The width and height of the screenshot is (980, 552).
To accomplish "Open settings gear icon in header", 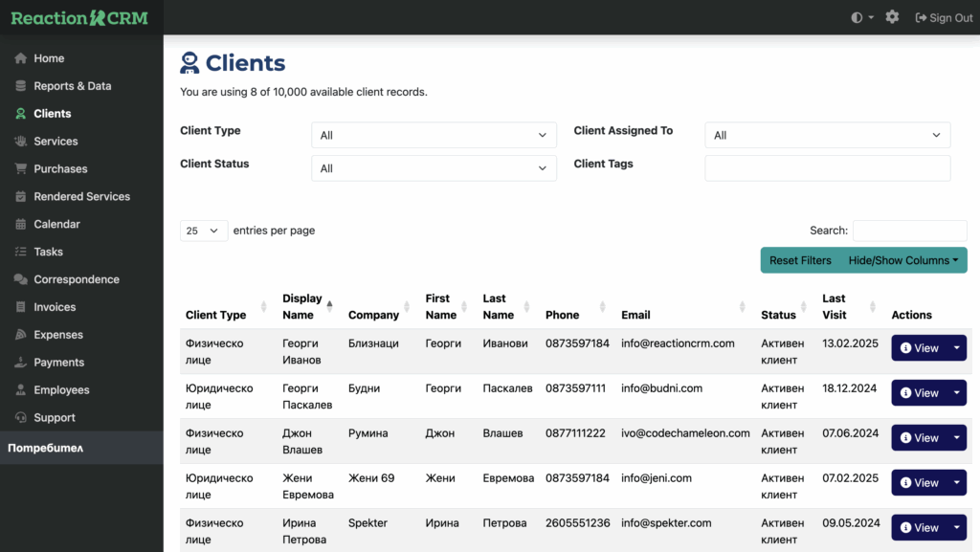I will (x=892, y=17).
